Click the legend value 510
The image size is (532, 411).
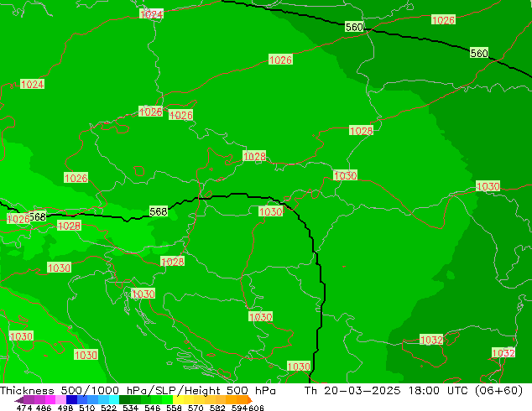[x=87, y=408]
